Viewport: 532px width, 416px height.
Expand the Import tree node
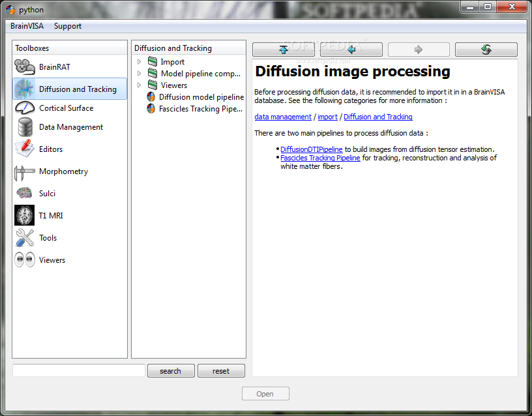[139, 62]
